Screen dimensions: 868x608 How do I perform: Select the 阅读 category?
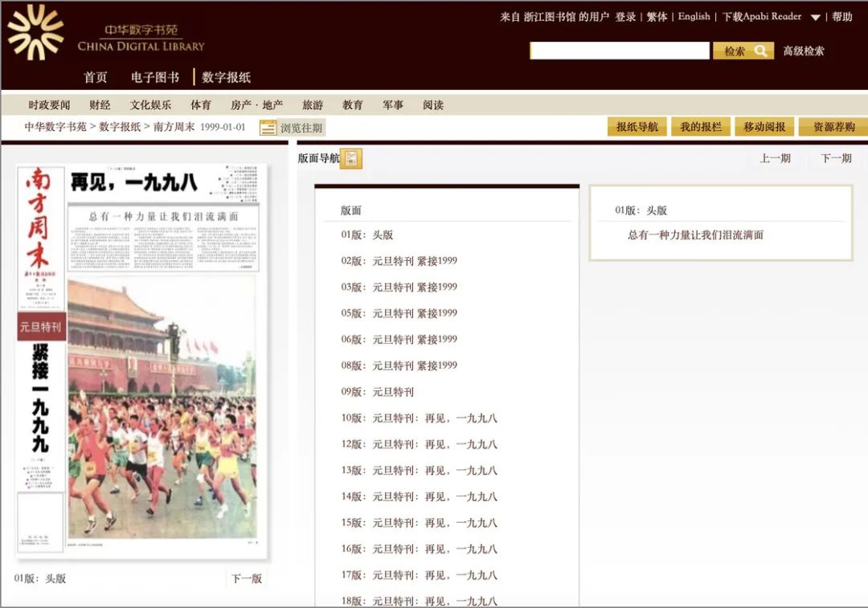pyautogui.click(x=433, y=104)
